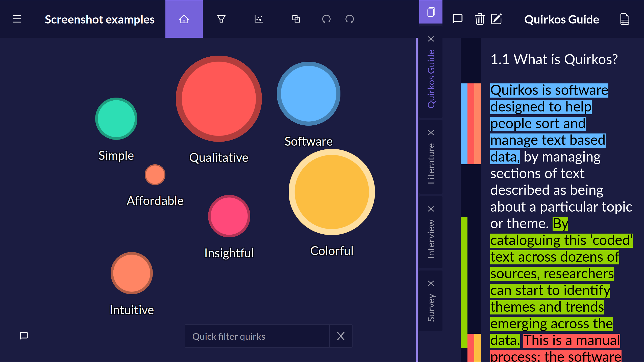Switch to the Interview source tab
The height and width of the screenshot is (362, 644).
(x=431, y=239)
